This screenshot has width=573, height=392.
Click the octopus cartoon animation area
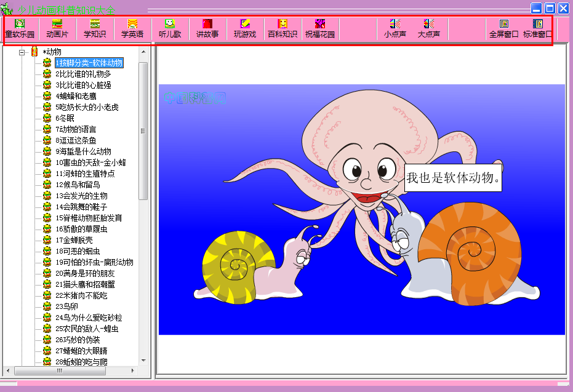coord(362,210)
